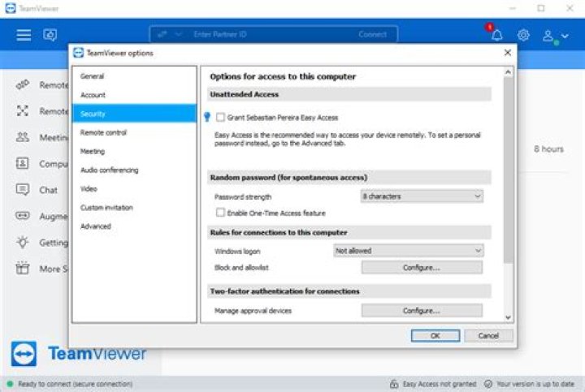585x392 pixels.
Task: Expand the account dropdown chevron
Action: click(565, 36)
